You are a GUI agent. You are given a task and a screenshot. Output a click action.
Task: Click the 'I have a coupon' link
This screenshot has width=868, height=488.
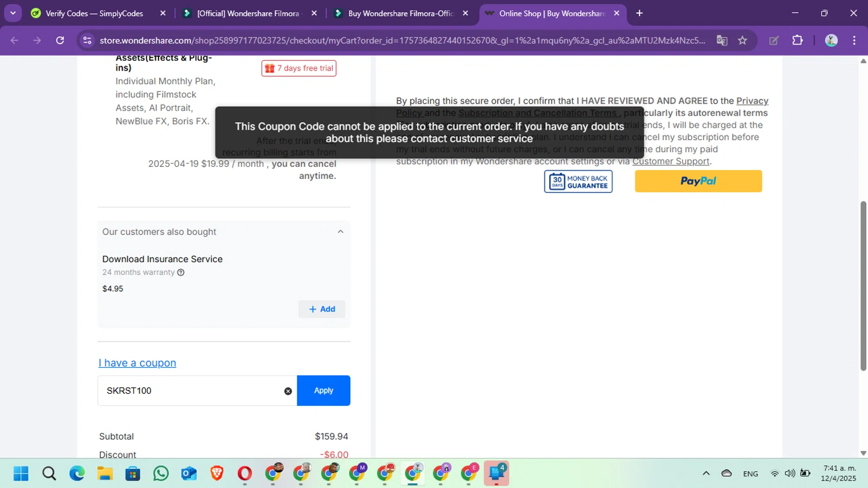click(x=137, y=363)
